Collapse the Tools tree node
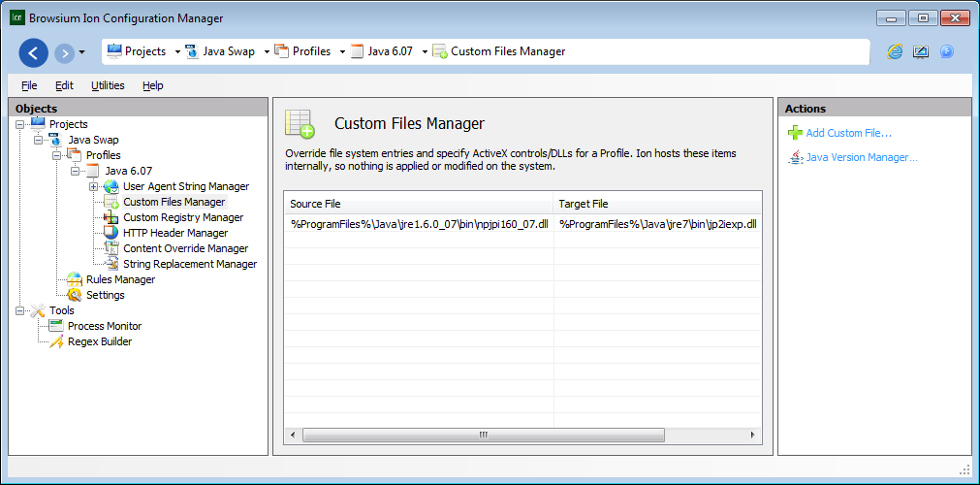This screenshot has width=980, height=485. coord(20,310)
